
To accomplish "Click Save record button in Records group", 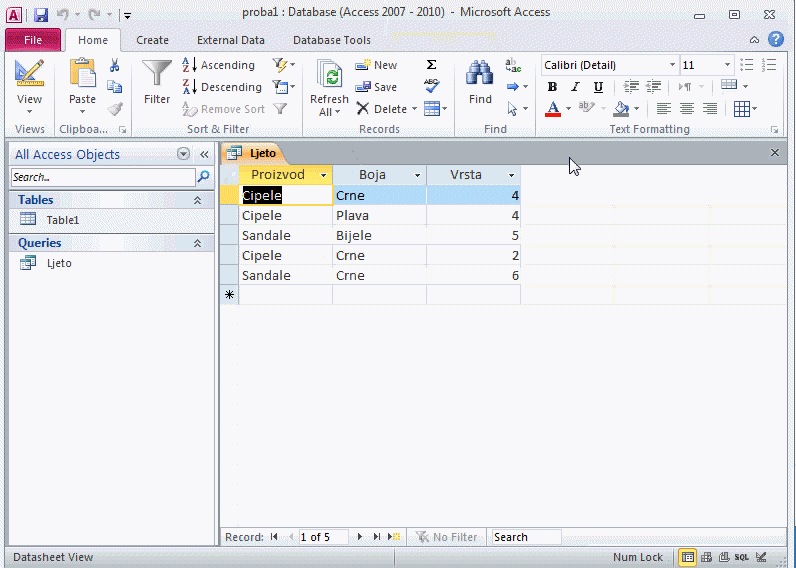I will click(x=376, y=87).
